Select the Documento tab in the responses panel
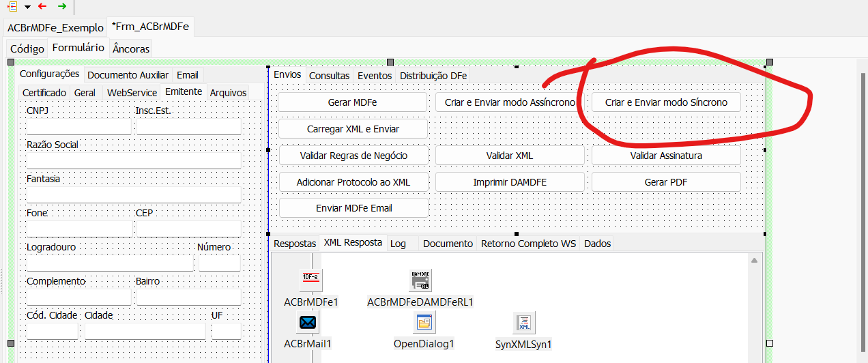The height and width of the screenshot is (363, 868). tap(448, 244)
